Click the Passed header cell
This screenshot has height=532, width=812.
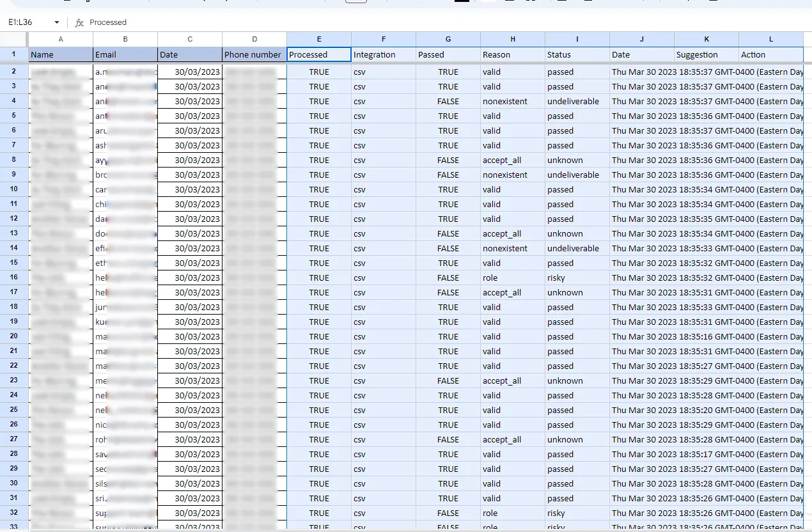tap(448, 54)
